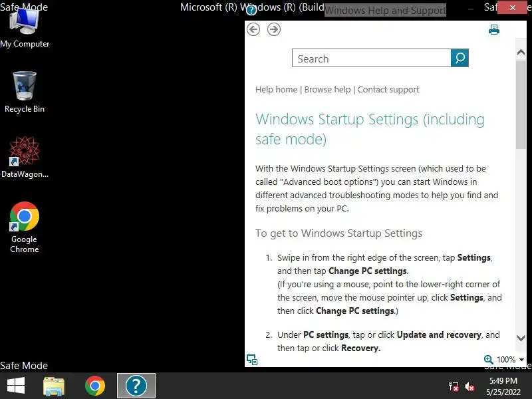532x399 pixels.
Task: Click the bold 'Recovery.' text in step 2
Action: pos(360,348)
